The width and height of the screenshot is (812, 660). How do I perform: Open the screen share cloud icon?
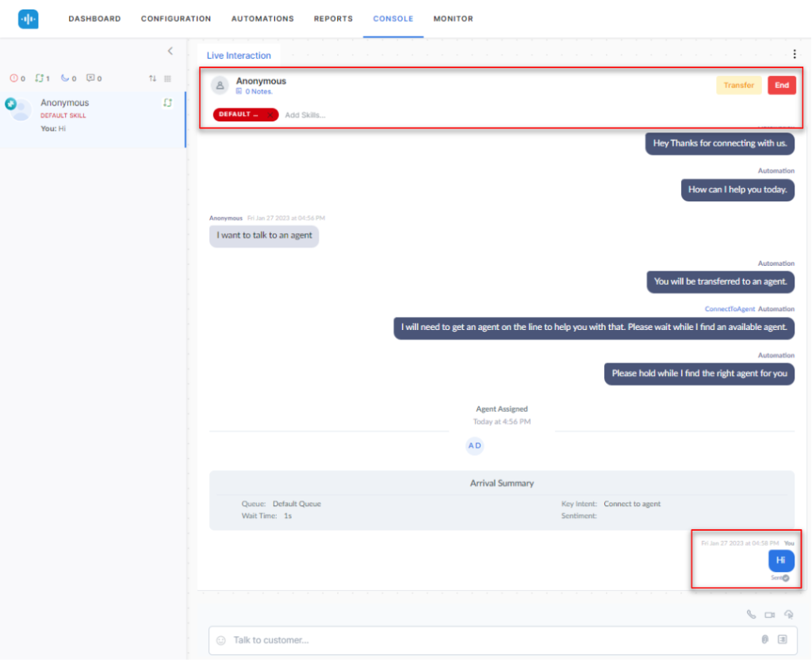pos(788,614)
